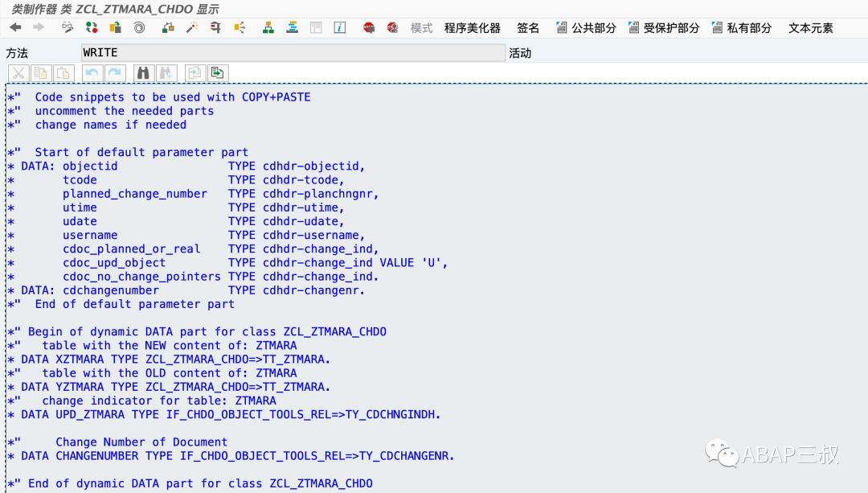This screenshot has width=868, height=493.
Task: Activate with the magic wand icon
Action: click(x=191, y=27)
